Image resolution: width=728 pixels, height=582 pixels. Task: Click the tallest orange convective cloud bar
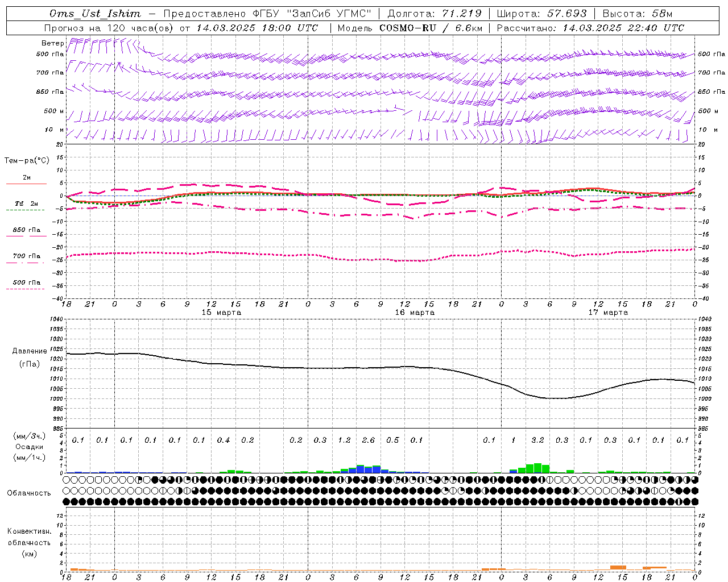tap(618, 568)
